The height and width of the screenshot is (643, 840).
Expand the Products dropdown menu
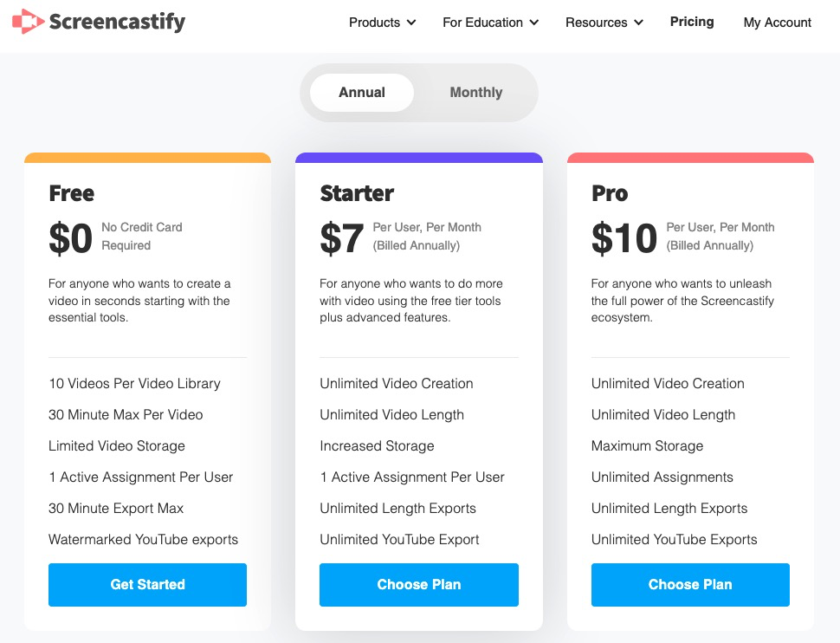pyautogui.click(x=382, y=23)
